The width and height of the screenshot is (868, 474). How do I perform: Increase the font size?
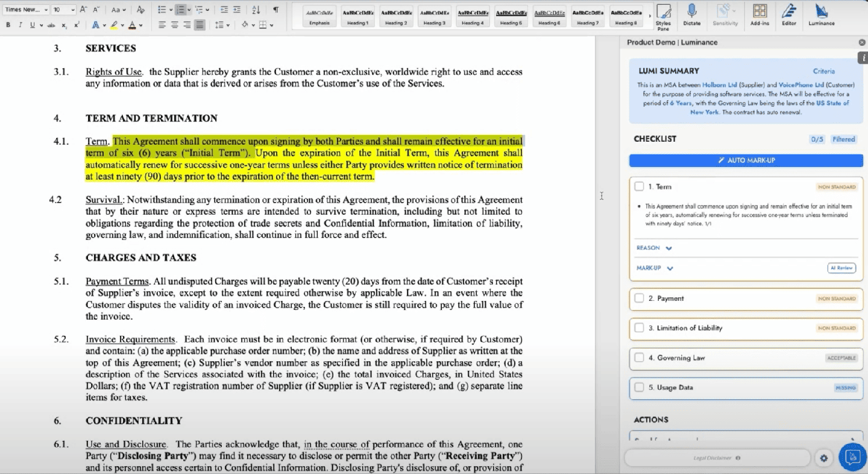pos(84,10)
